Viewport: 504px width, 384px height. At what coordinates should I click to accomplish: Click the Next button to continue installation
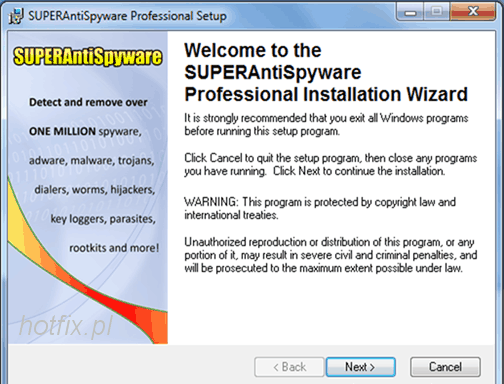coord(361,367)
